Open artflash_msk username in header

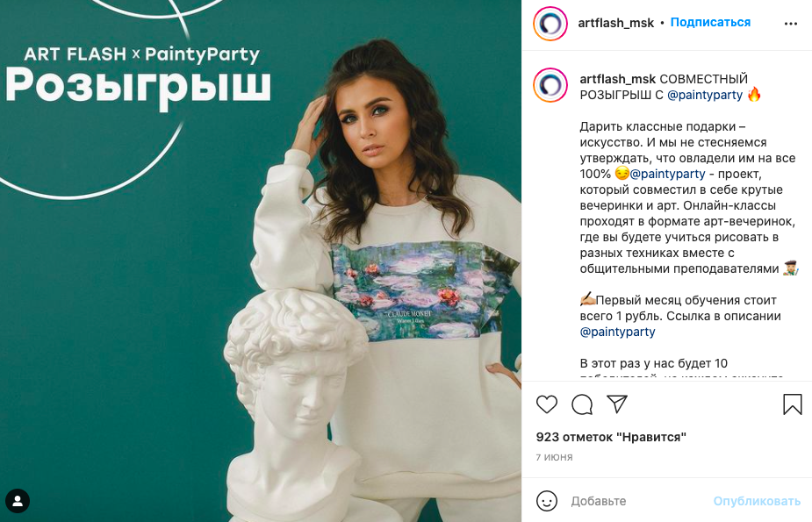tap(615, 23)
